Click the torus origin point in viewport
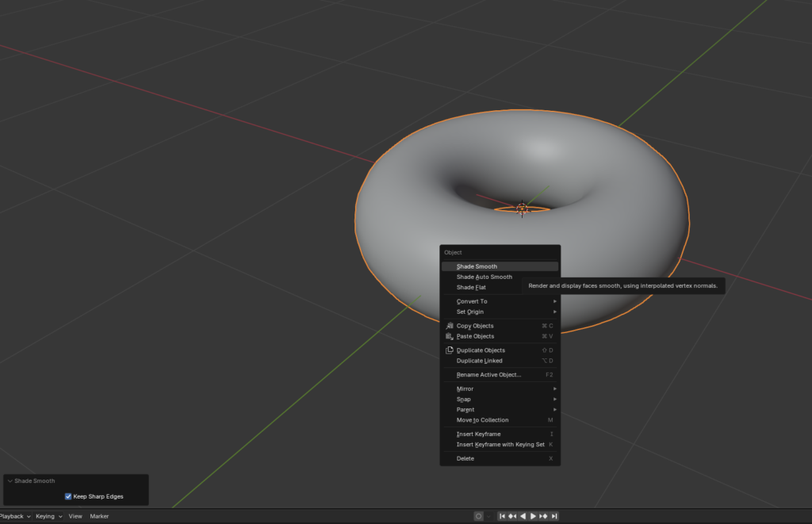The width and height of the screenshot is (812, 524). point(522,209)
